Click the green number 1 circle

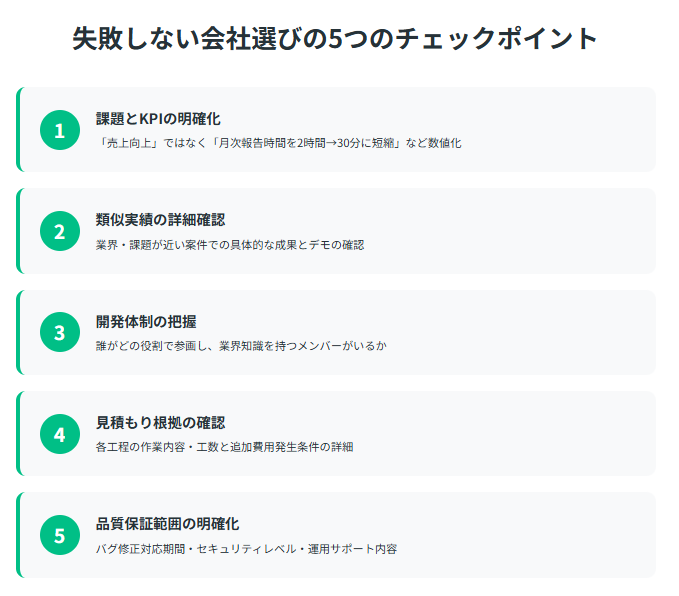[60, 130]
